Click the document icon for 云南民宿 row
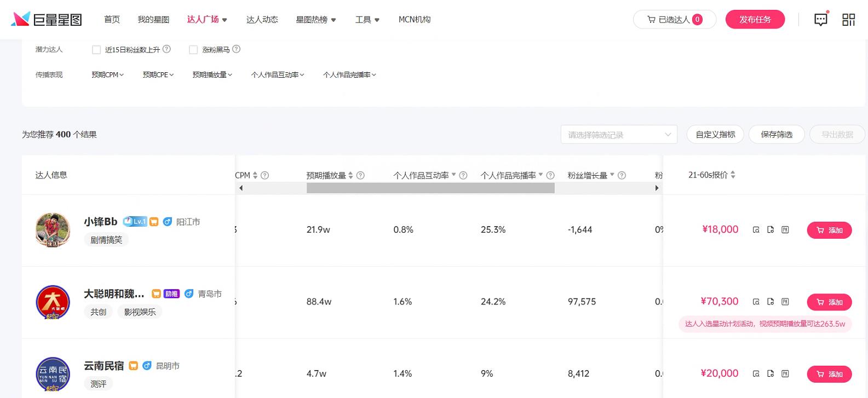Screen dimensions: 868x398 tap(771, 374)
